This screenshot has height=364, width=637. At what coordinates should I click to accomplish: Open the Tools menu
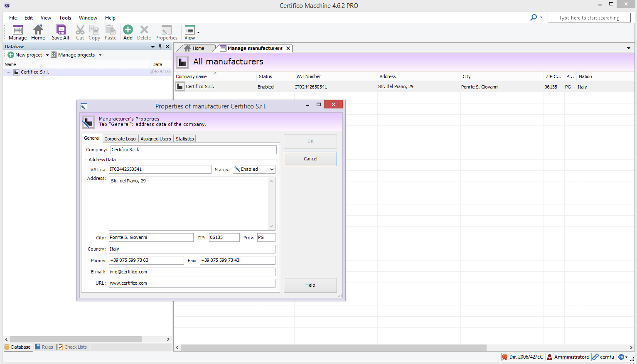click(65, 18)
